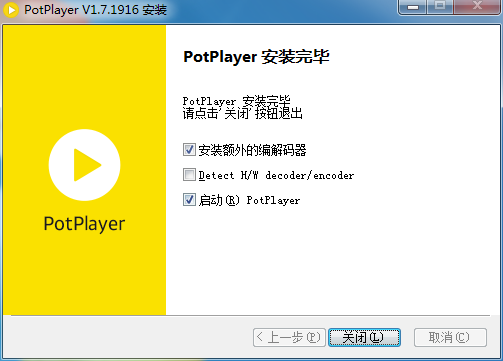Click the heading PotPlayer 安装完毕
The image size is (503, 361).
(x=256, y=57)
